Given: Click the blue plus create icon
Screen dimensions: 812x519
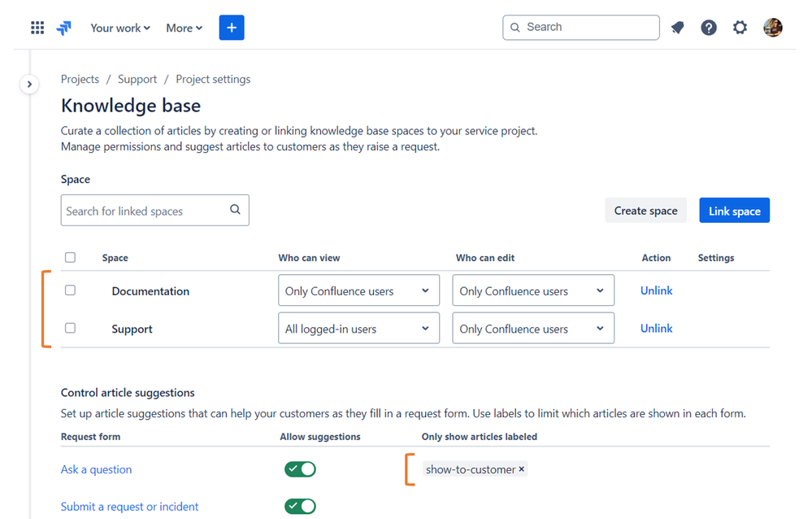Looking at the screenshot, I should tap(232, 28).
